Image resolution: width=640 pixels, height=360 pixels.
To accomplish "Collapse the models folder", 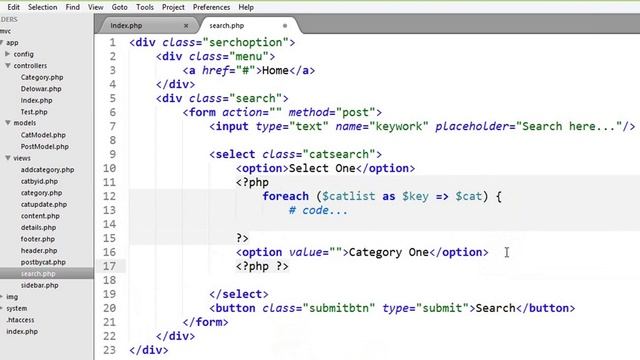I will click(7, 122).
